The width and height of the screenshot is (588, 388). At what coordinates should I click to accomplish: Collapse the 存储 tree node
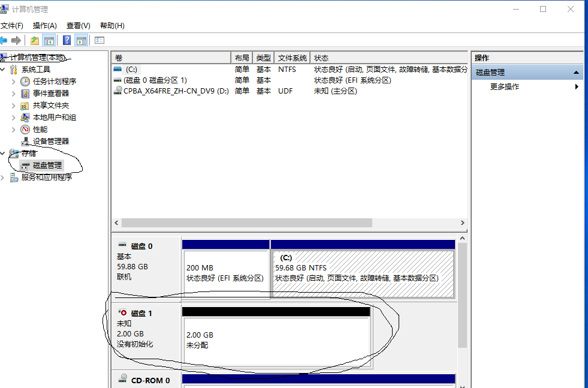3,154
